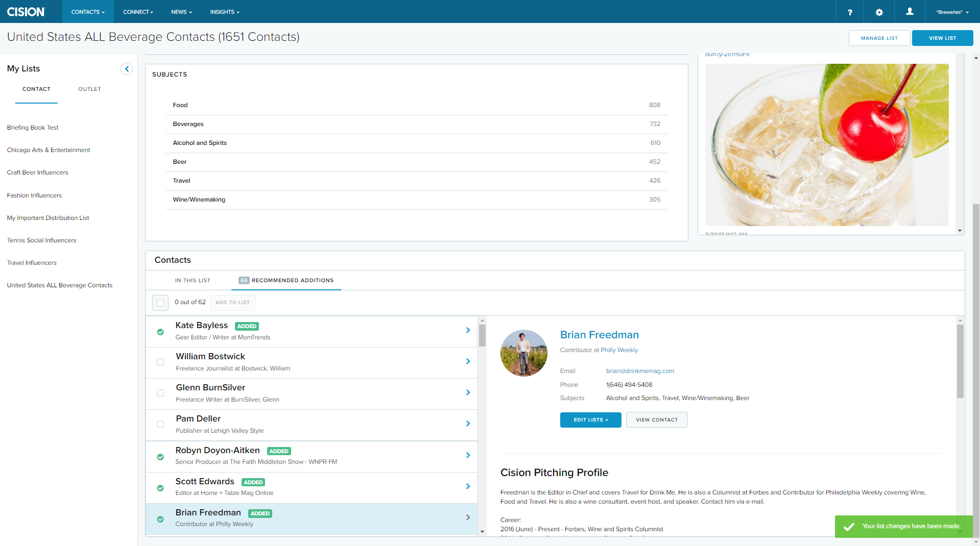The width and height of the screenshot is (980, 546).
Task: Open Travel Influencers list
Action: (32, 263)
